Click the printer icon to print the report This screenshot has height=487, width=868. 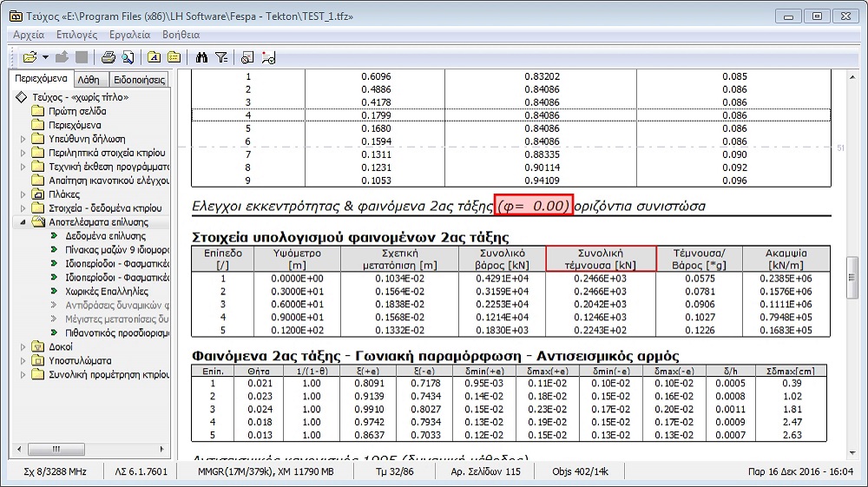click(x=108, y=57)
